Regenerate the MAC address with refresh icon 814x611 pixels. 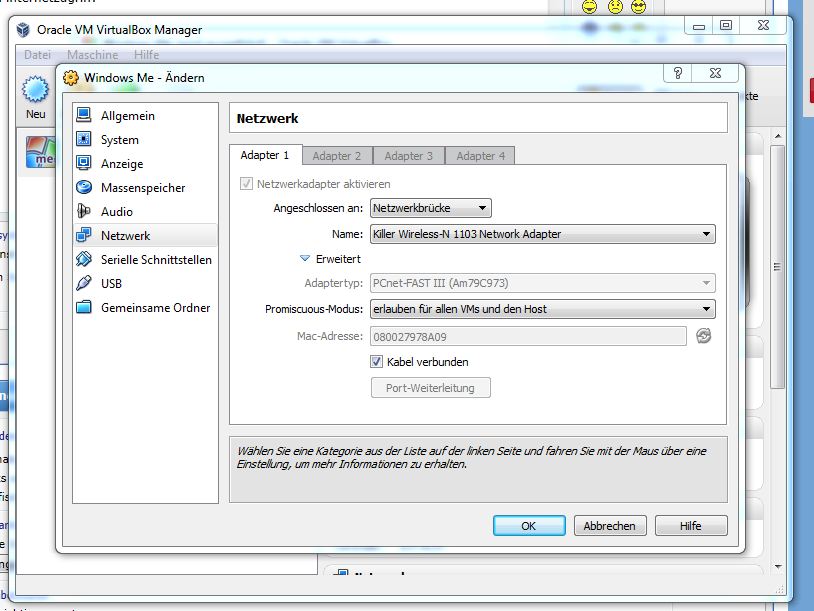point(703,336)
